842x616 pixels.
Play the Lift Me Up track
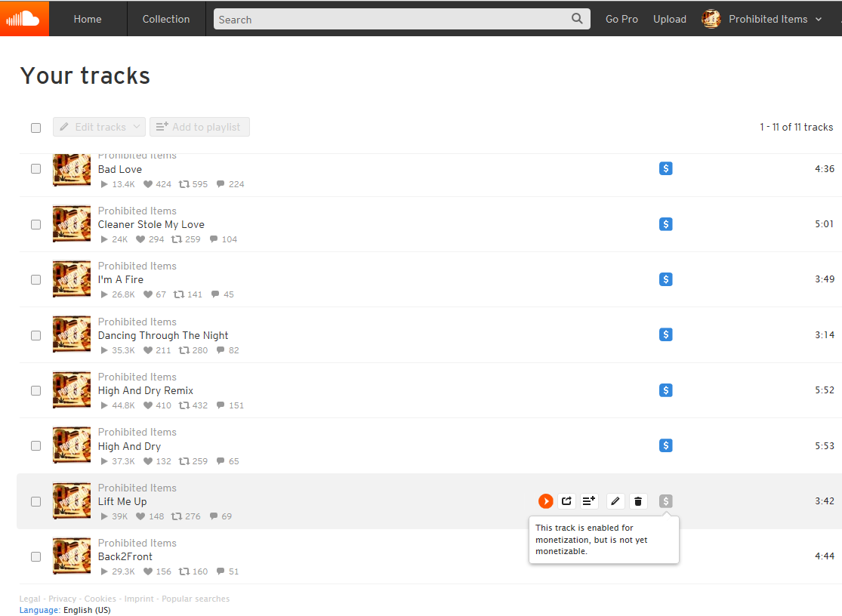(x=545, y=501)
